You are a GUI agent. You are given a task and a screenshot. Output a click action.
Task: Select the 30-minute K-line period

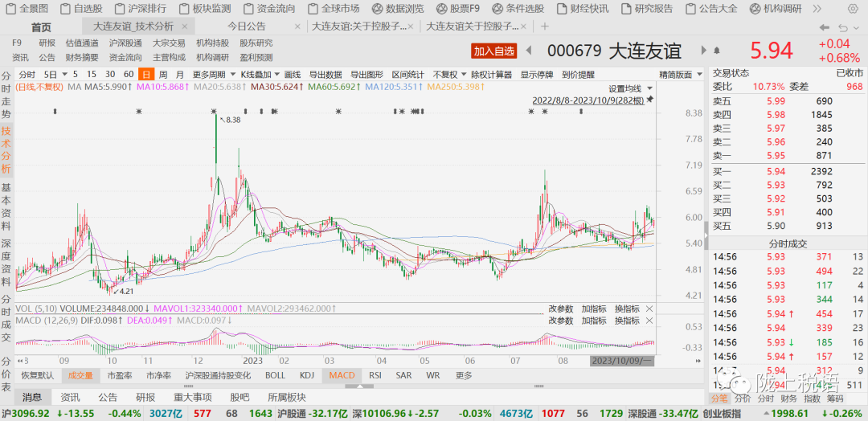coord(110,75)
